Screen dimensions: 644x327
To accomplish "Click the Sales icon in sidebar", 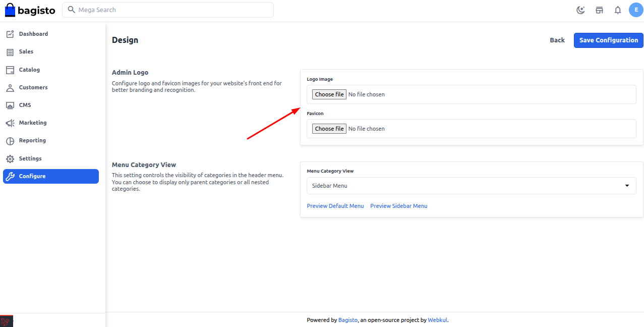I will tap(10, 52).
